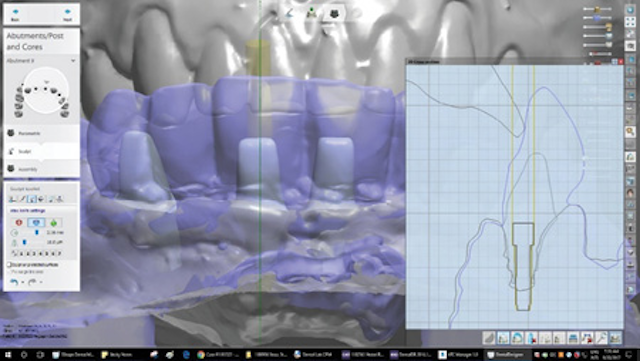Toggle sculpt on protected surfaces checkbox

click(9, 265)
